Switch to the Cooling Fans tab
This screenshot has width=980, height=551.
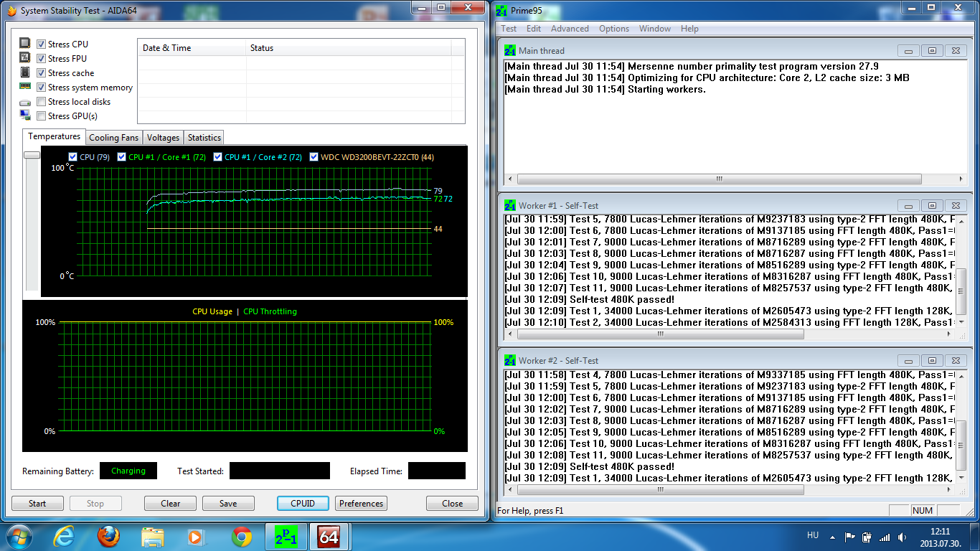click(x=114, y=138)
